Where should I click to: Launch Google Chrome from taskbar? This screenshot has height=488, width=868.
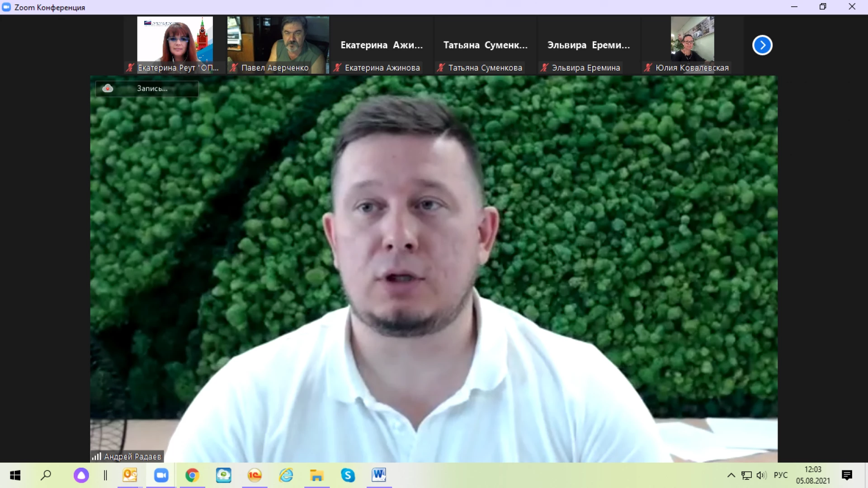click(192, 475)
